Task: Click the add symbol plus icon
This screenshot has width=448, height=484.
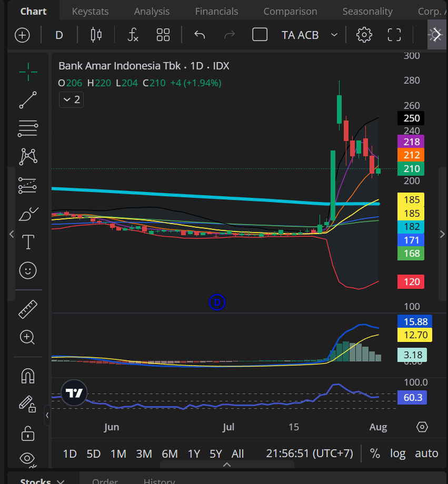Action: (x=22, y=35)
